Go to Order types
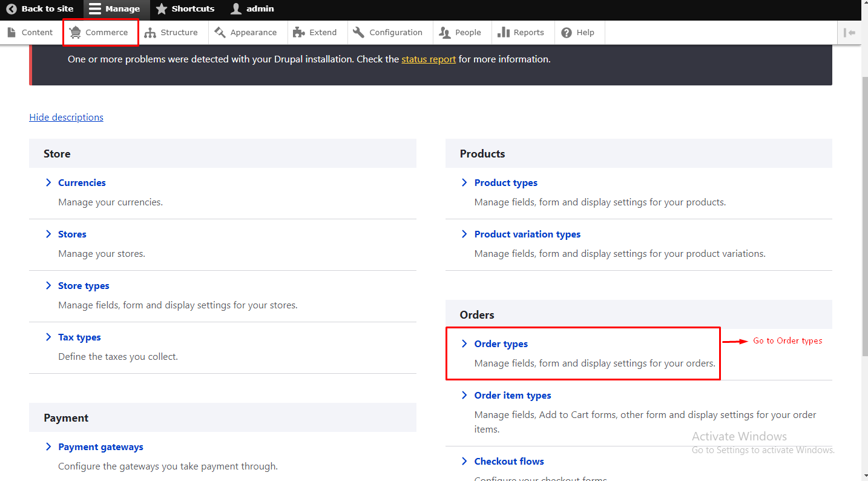868x481 pixels. click(501, 344)
